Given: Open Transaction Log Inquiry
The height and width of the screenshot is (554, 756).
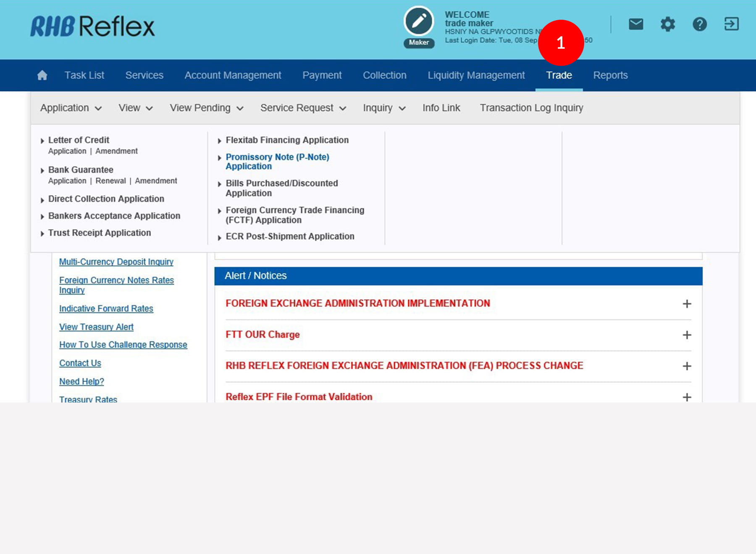Looking at the screenshot, I should point(531,108).
